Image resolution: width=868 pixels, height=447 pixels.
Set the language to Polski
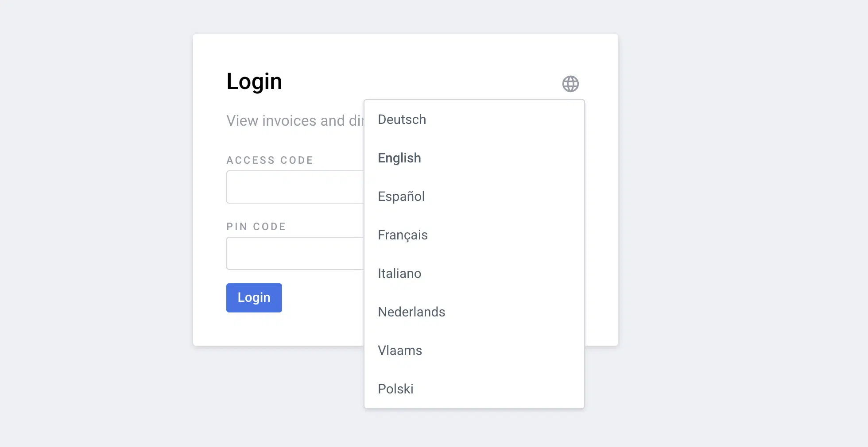point(395,389)
